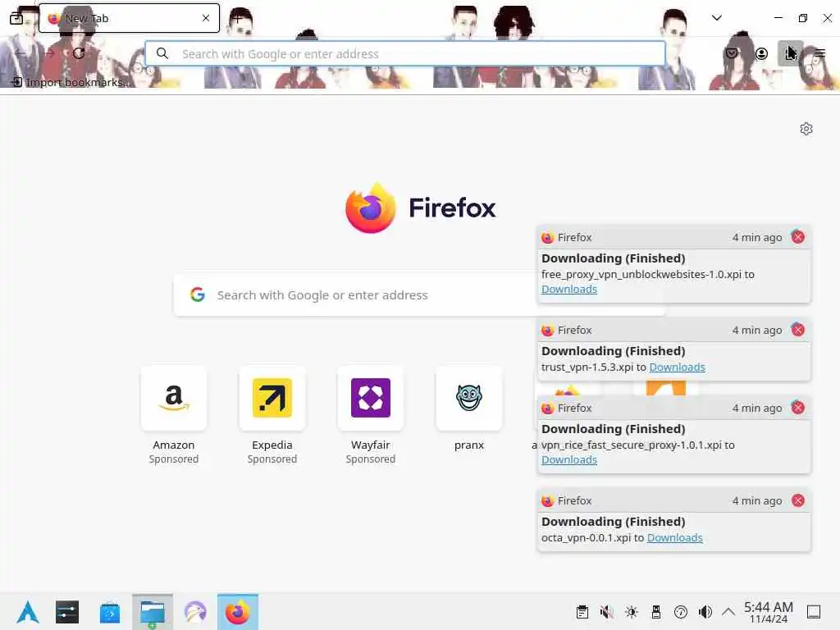
Task: Click the show desktop button
Action: tap(814, 612)
